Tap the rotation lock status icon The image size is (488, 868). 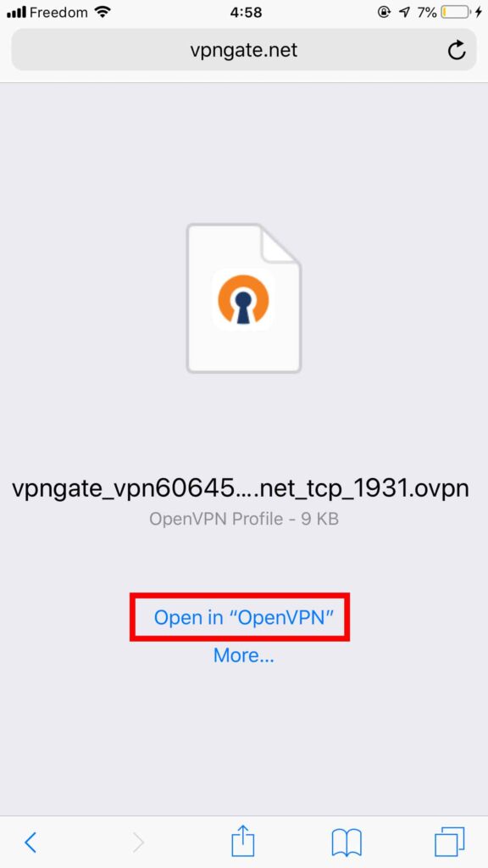click(385, 12)
